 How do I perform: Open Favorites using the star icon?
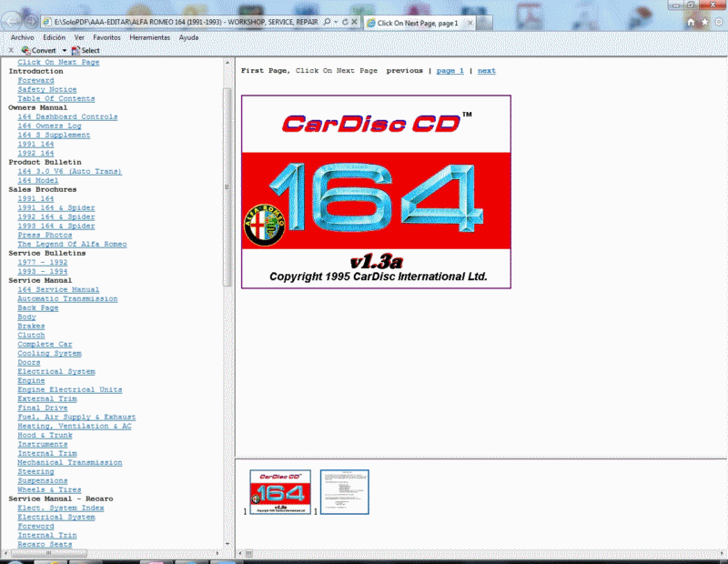(704, 22)
